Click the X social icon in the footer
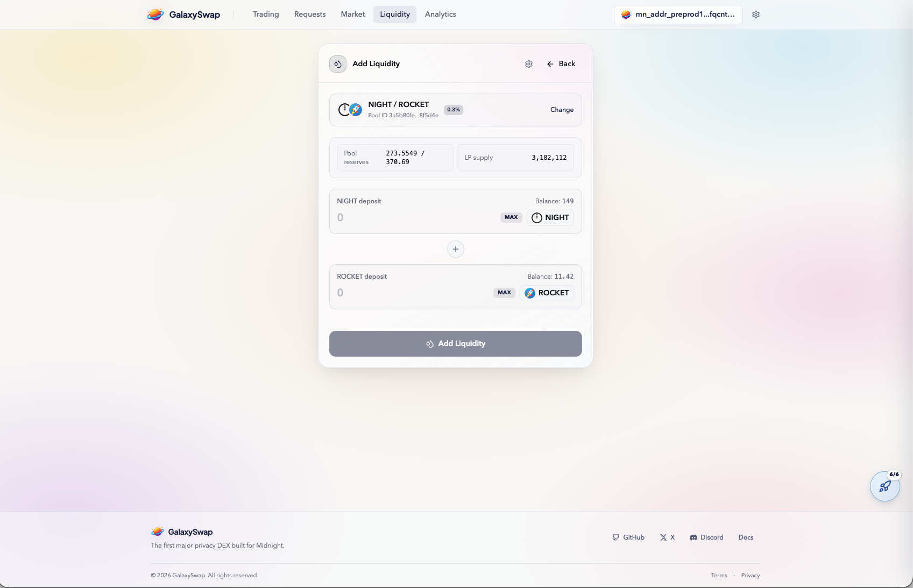 pos(662,537)
